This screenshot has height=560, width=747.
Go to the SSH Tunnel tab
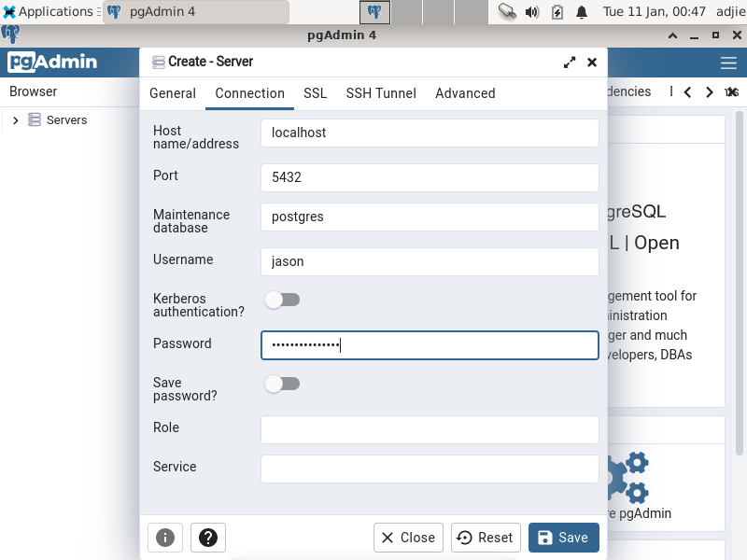[381, 93]
